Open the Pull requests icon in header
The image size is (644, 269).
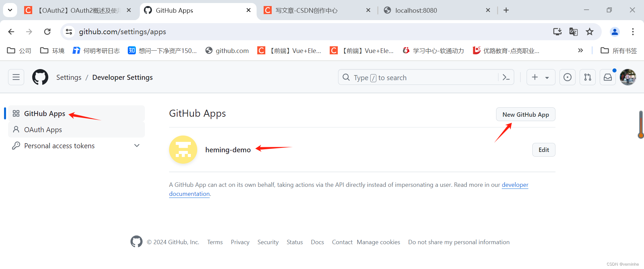click(588, 77)
